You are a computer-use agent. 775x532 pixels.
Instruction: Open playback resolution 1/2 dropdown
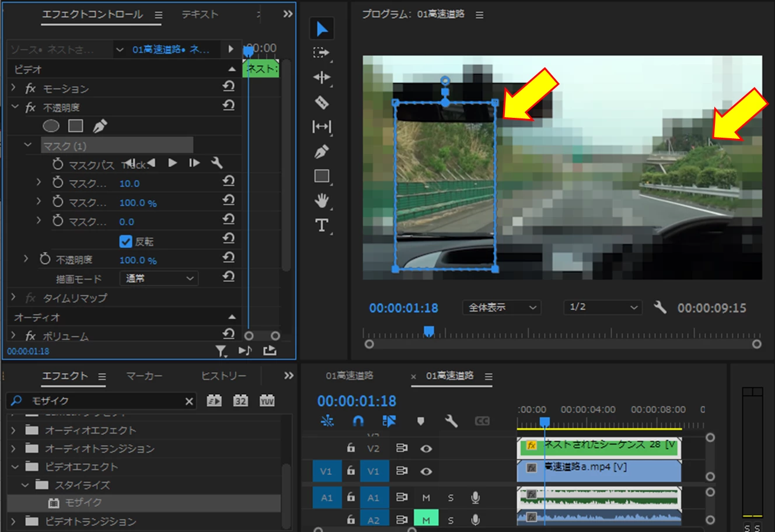[603, 307]
